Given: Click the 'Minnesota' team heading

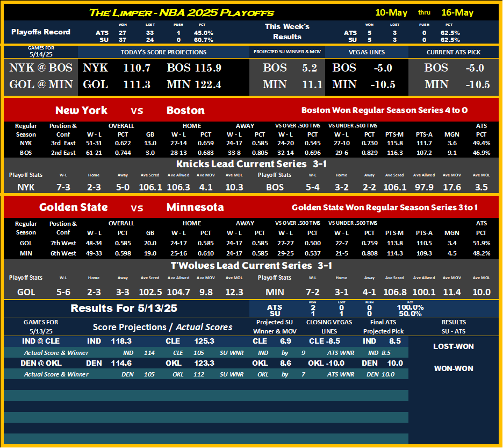Looking at the screenshot, I should [x=195, y=207].
